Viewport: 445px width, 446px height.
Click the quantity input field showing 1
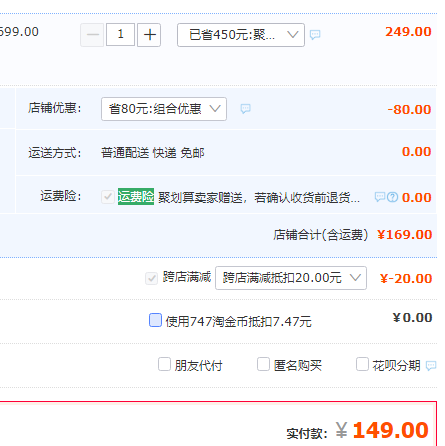click(121, 34)
